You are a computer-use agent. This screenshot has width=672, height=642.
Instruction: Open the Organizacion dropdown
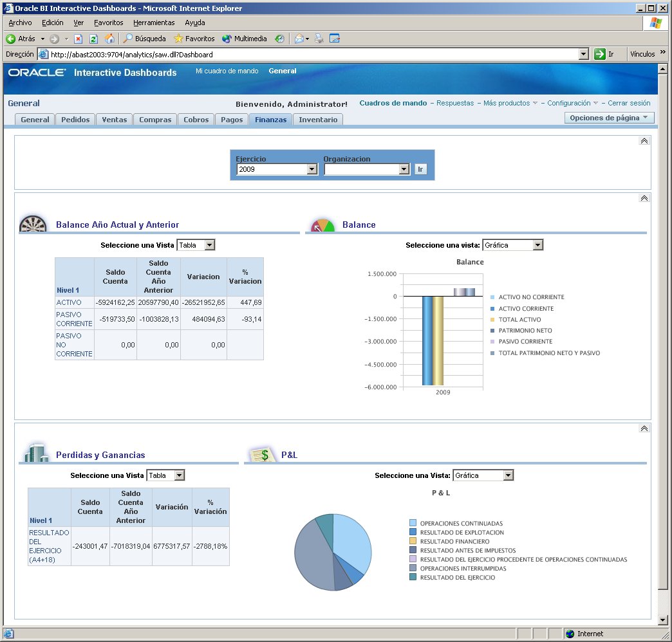[x=404, y=170]
